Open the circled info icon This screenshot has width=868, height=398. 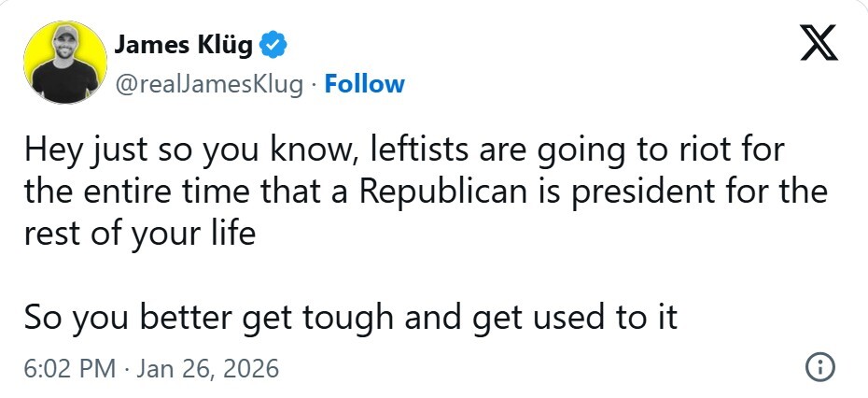coord(819,367)
